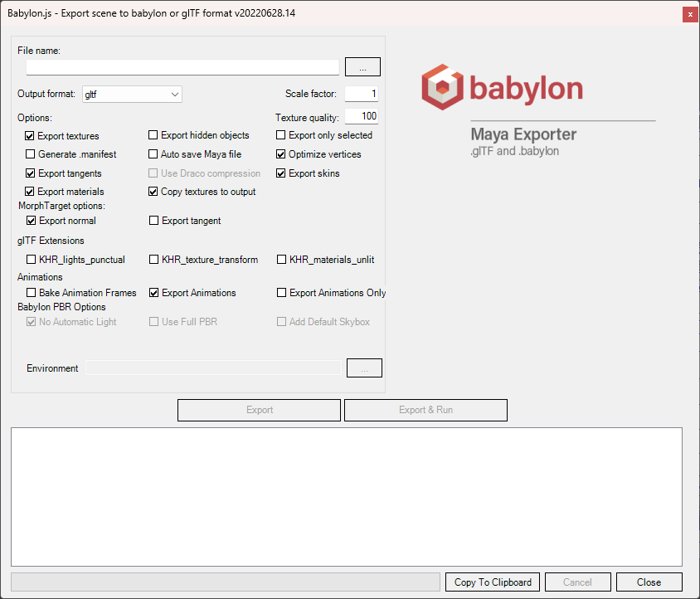Image resolution: width=700 pixels, height=599 pixels.
Task: Click the Environment path field
Action: 213,368
